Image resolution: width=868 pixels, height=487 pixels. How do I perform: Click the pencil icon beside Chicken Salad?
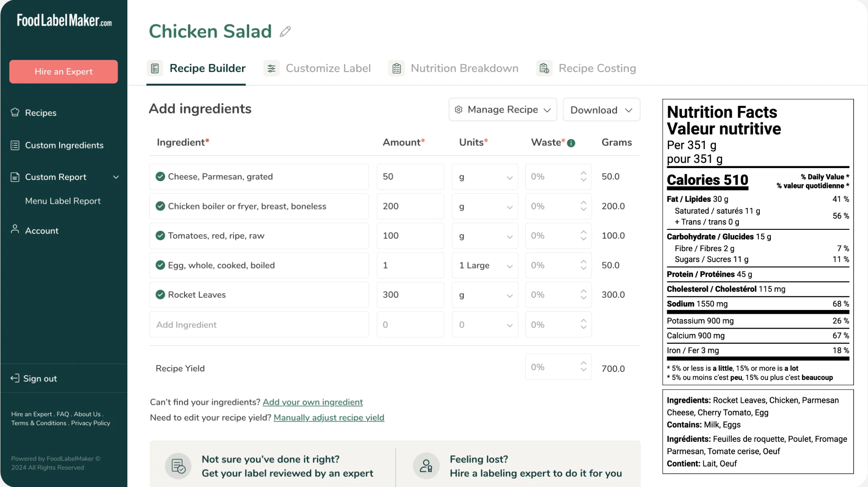click(x=285, y=31)
